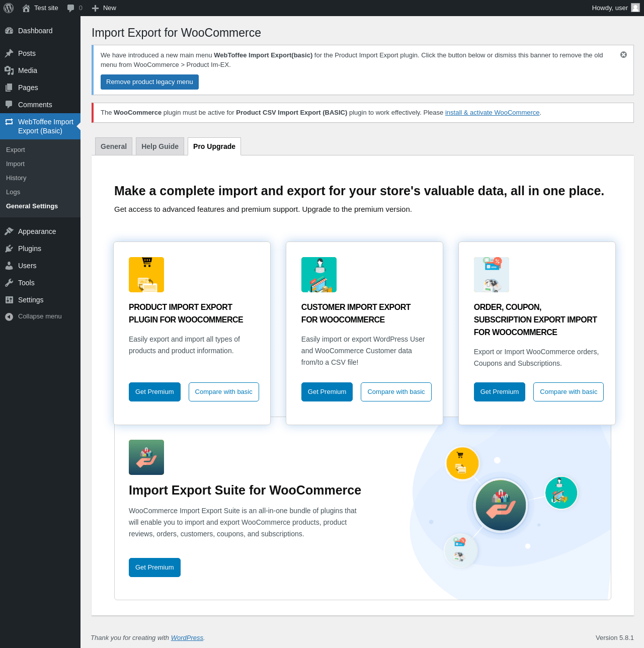Image resolution: width=644 pixels, height=648 pixels.
Task: Click the Tools wrench icon
Action: click(x=9, y=283)
